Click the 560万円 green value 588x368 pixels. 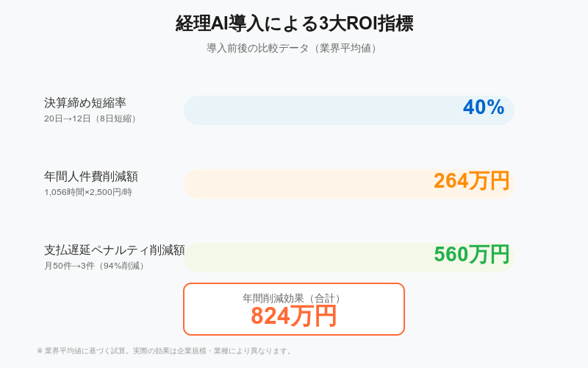[x=471, y=254]
